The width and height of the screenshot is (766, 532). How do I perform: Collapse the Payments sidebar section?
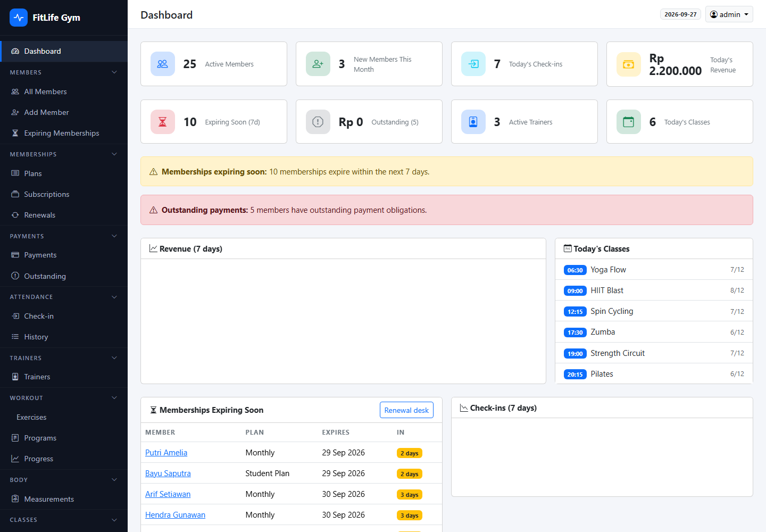(x=114, y=236)
